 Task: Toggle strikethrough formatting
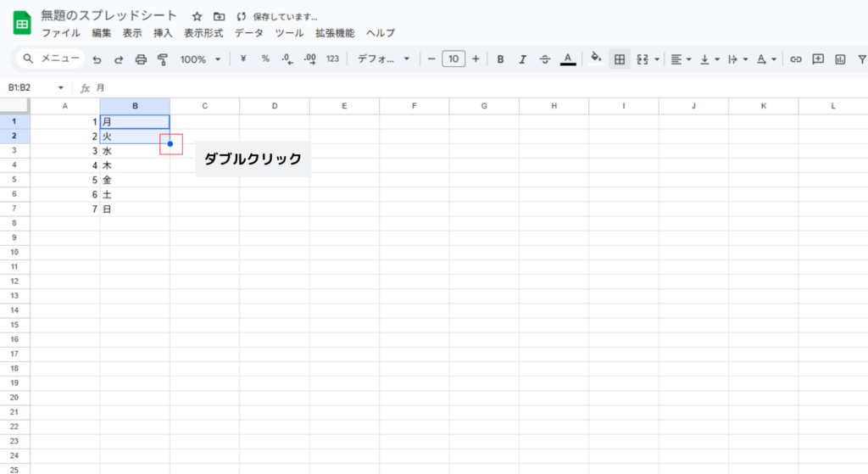(545, 59)
